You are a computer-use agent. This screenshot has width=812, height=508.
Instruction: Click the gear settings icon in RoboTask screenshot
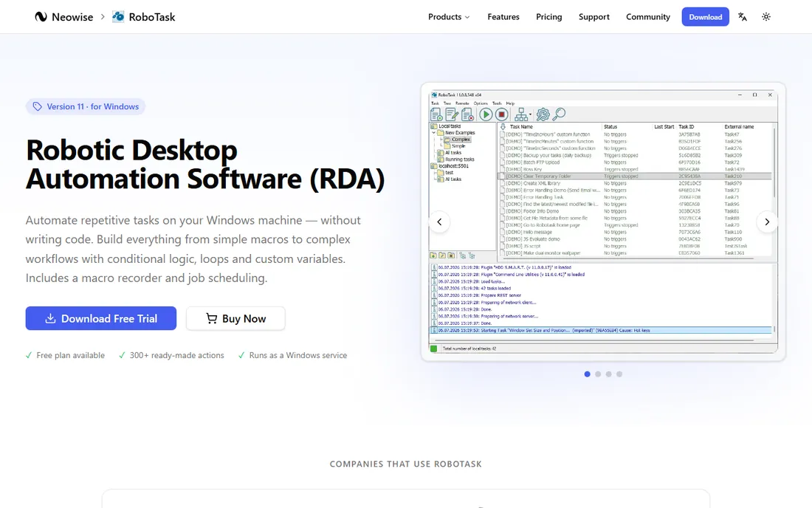[543, 114]
